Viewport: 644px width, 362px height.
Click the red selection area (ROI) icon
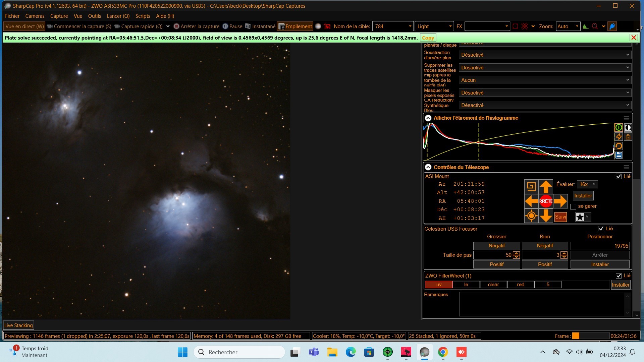click(515, 26)
